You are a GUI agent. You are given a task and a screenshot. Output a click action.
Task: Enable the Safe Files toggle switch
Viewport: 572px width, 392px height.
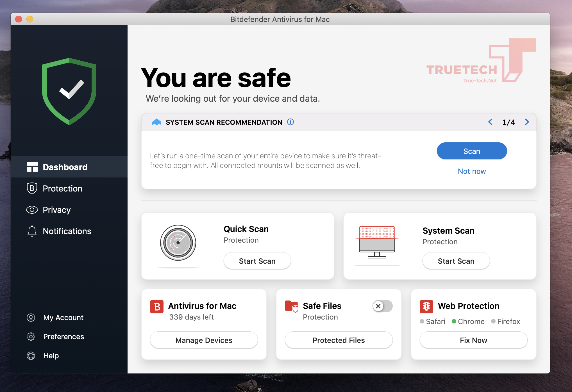click(382, 306)
